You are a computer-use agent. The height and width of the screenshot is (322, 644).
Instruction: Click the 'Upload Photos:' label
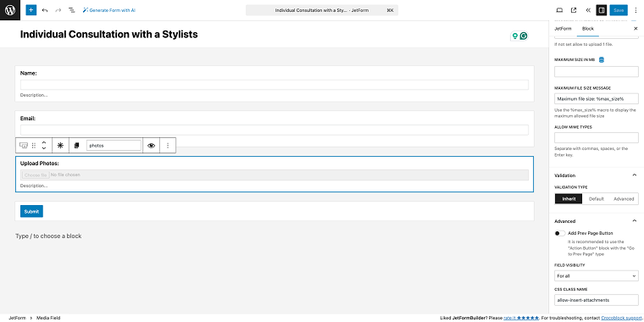point(40,164)
